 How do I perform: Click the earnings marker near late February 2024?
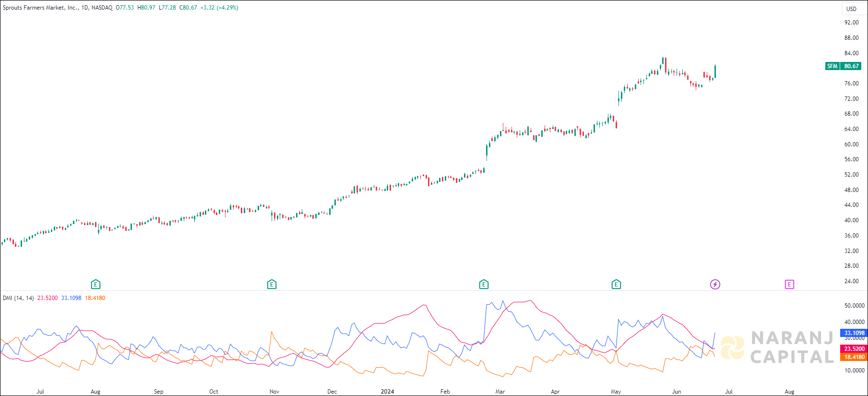click(x=484, y=285)
